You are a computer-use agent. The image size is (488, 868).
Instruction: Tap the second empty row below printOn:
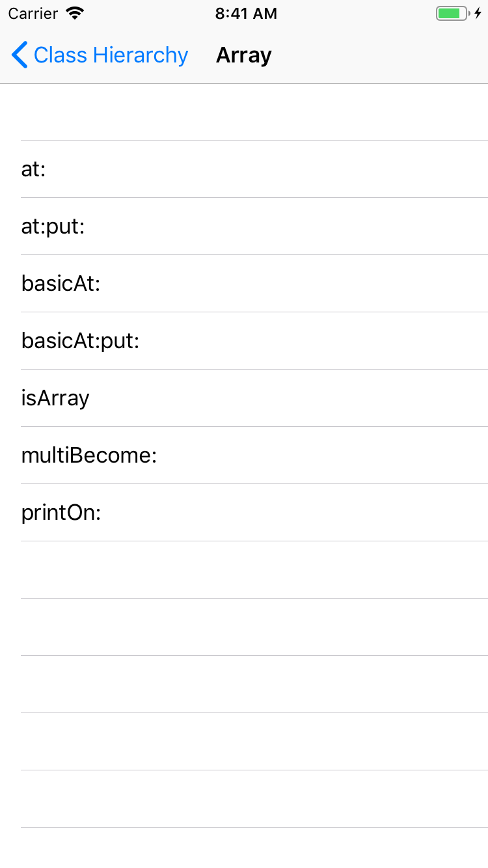tap(244, 627)
